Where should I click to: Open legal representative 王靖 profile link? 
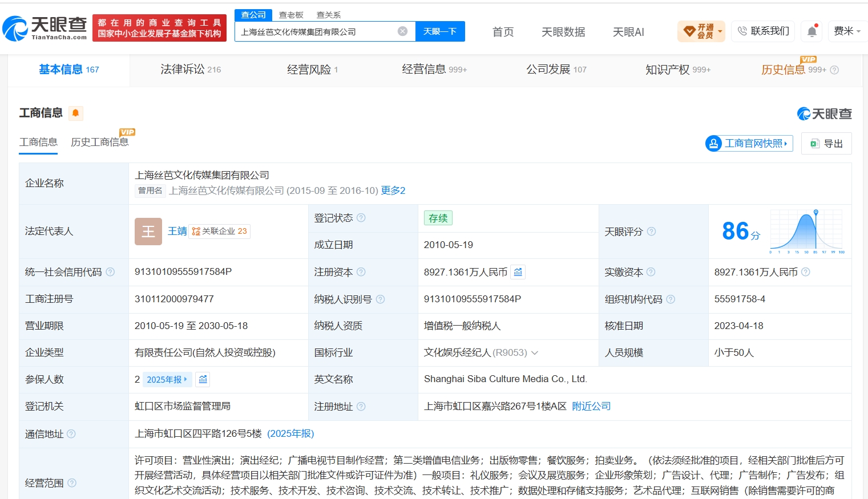tap(177, 231)
